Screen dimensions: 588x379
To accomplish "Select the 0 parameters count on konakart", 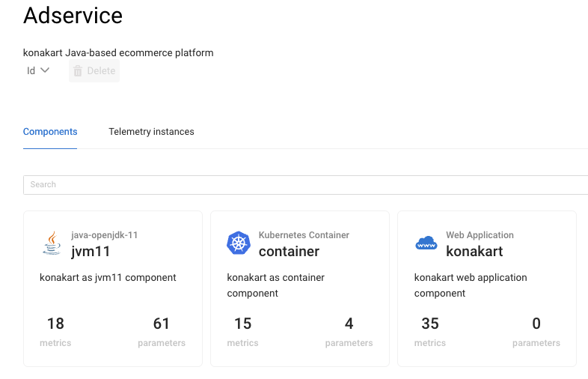I will 536,324.
